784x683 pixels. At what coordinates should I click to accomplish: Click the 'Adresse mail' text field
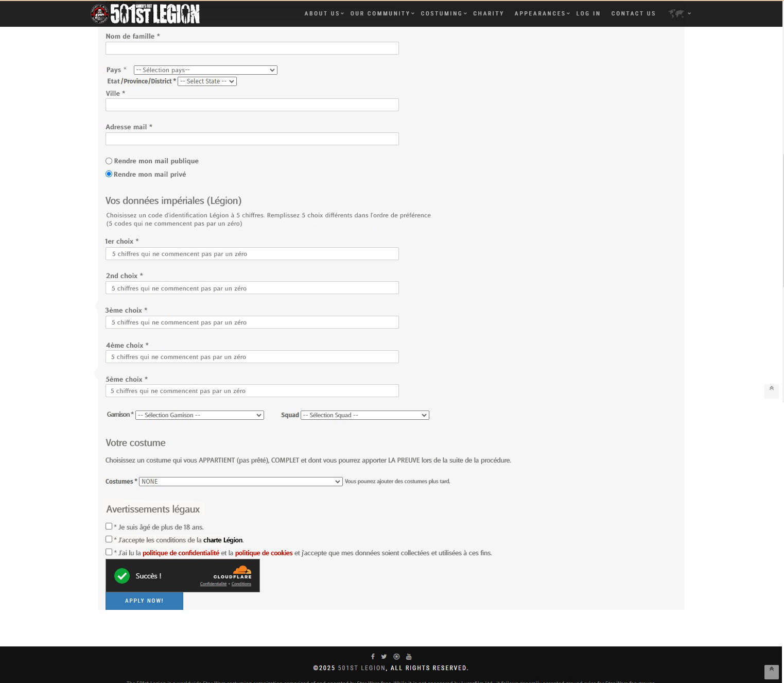click(252, 139)
